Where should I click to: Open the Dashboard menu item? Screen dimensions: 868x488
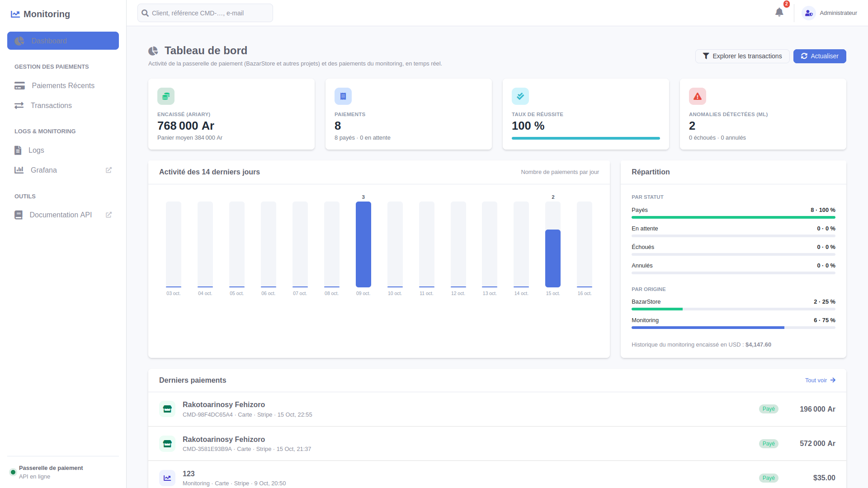pos(63,41)
